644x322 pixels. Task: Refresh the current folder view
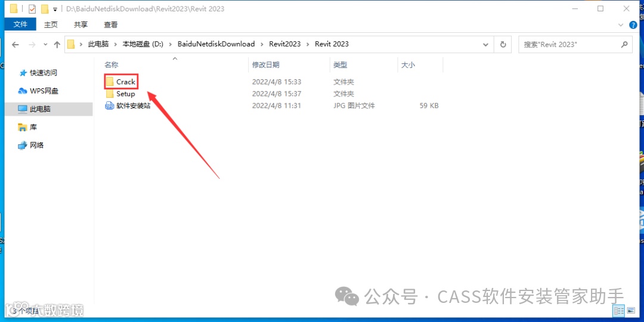coord(503,44)
